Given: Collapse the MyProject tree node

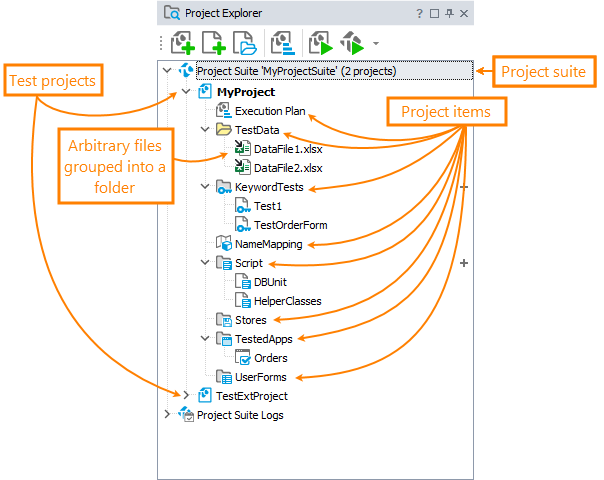Looking at the screenshot, I should pos(186,92).
